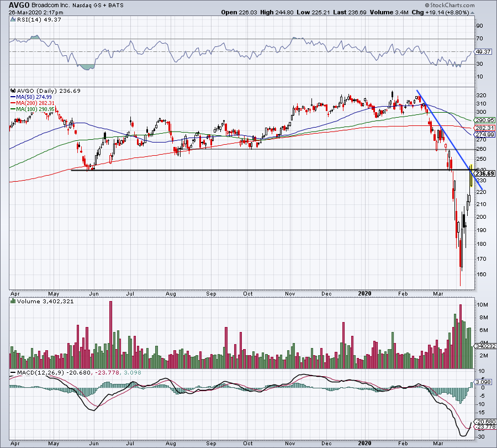Click the 2020 year label under price panel

click(364, 293)
